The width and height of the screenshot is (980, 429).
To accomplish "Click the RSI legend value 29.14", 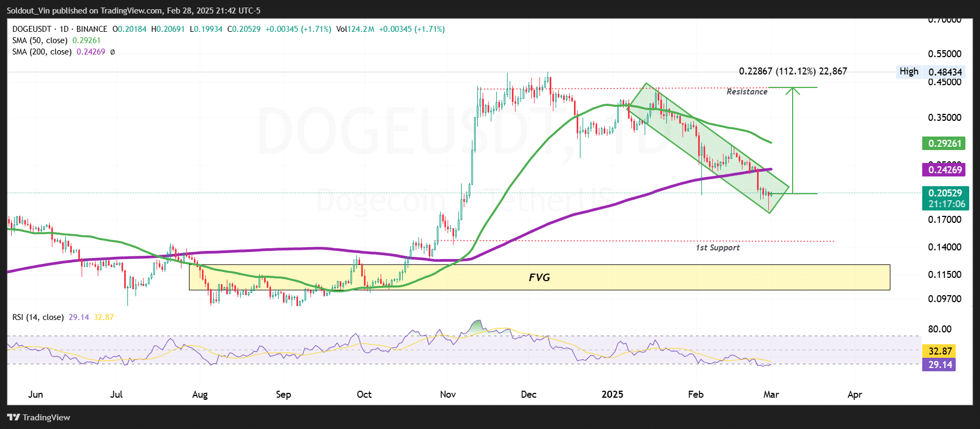I will click(x=79, y=317).
